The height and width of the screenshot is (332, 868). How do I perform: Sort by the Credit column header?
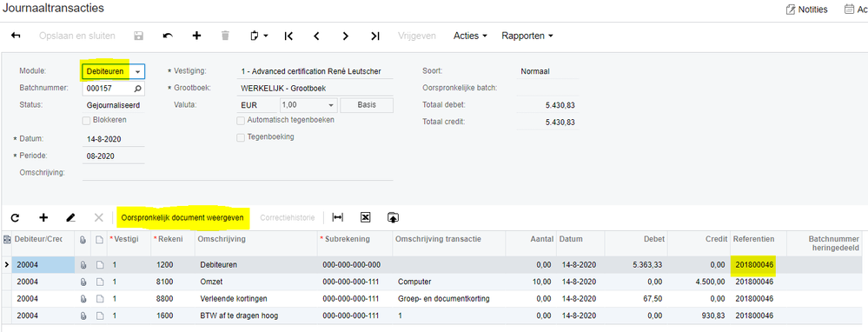tap(699, 243)
